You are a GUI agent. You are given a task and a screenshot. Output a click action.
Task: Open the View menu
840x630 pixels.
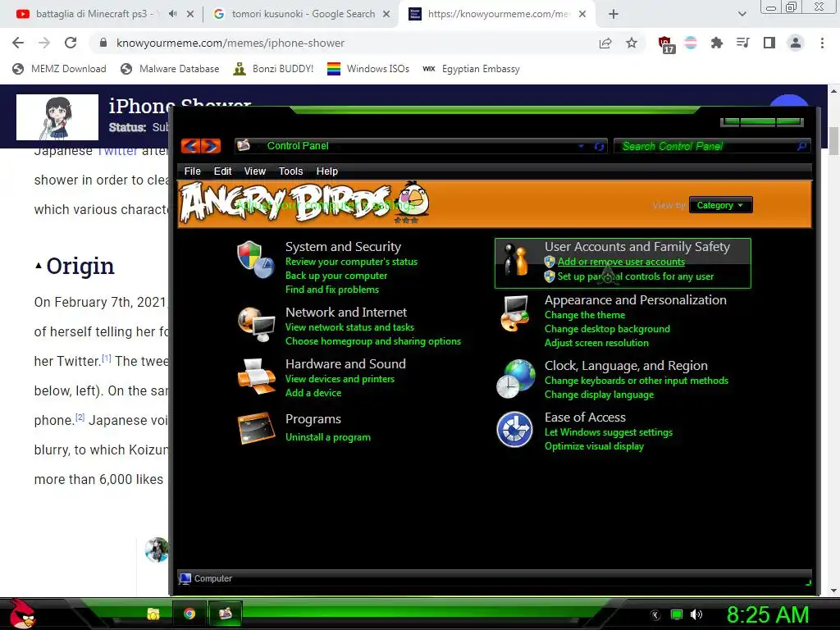click(255, 171)
